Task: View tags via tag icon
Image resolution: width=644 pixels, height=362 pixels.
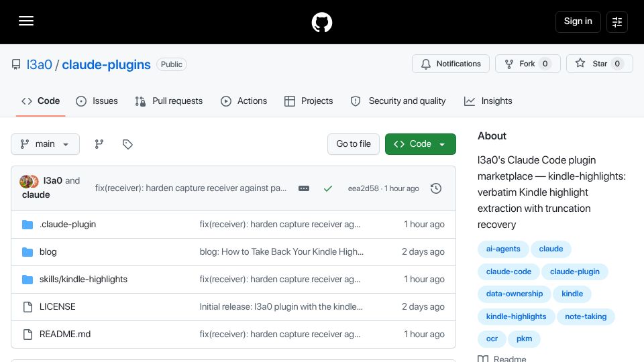Action: [127, 144]
